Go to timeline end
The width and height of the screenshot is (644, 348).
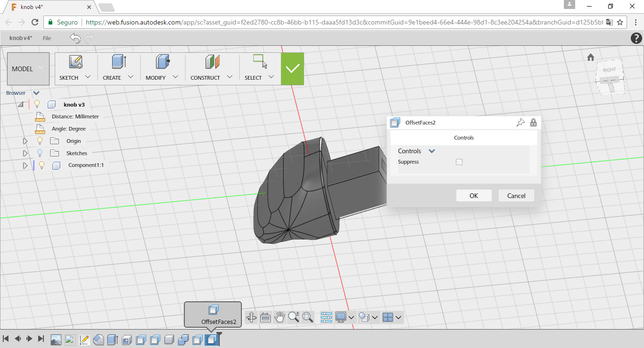click(x=41, y=339)
